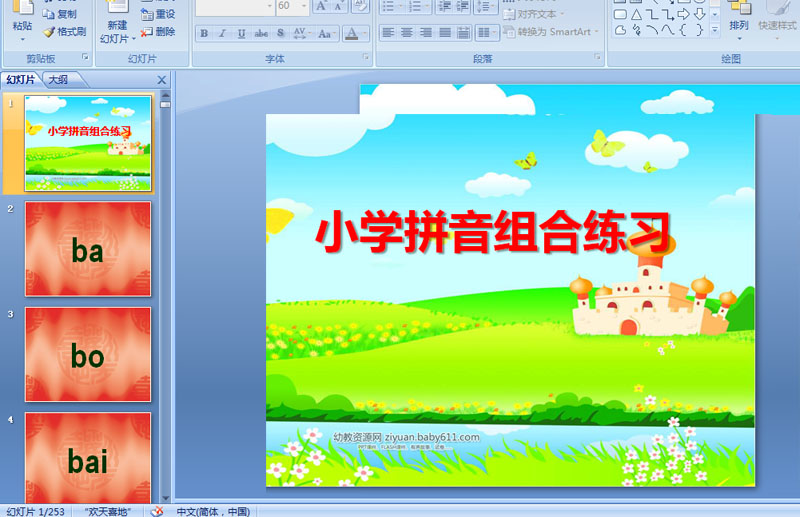Open the Columns dropdown button
The width and height of the screenshot is (800, 517).
[486, 33]
